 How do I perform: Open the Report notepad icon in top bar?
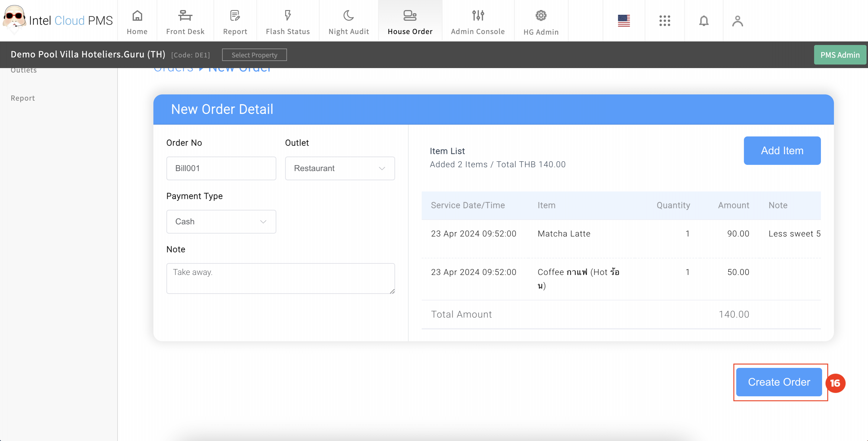pyautogui.click(x=235, y=16)
